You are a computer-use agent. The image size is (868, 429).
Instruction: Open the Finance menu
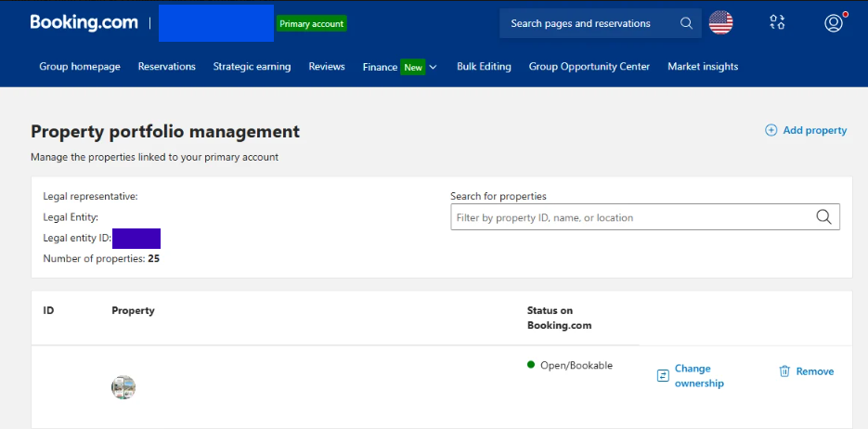click(x=380, y=67)
